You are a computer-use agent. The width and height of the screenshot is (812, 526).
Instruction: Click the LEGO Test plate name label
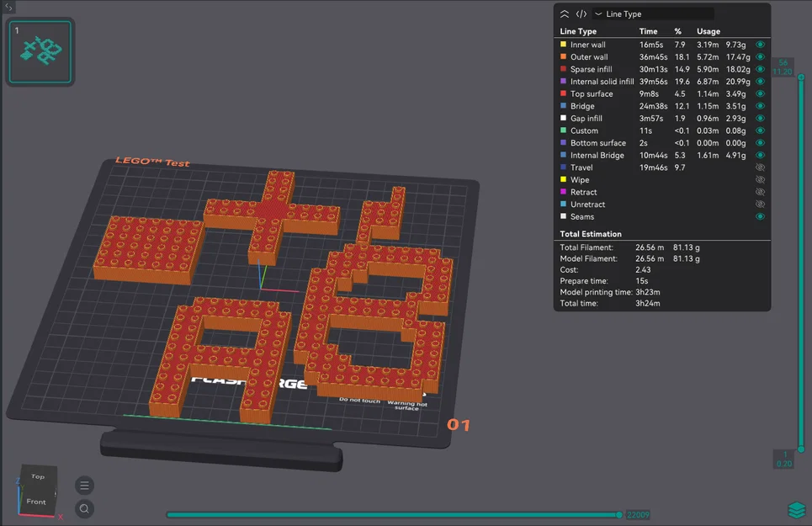(x=152, y=162)
